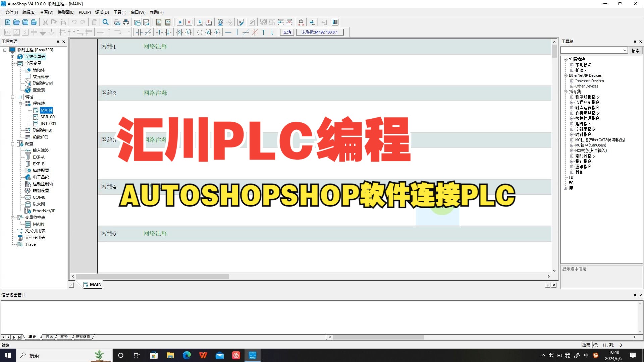Click the Print icon
This screenshot has height=362, width=644.
pyautogui.click(x=126, y=22)
